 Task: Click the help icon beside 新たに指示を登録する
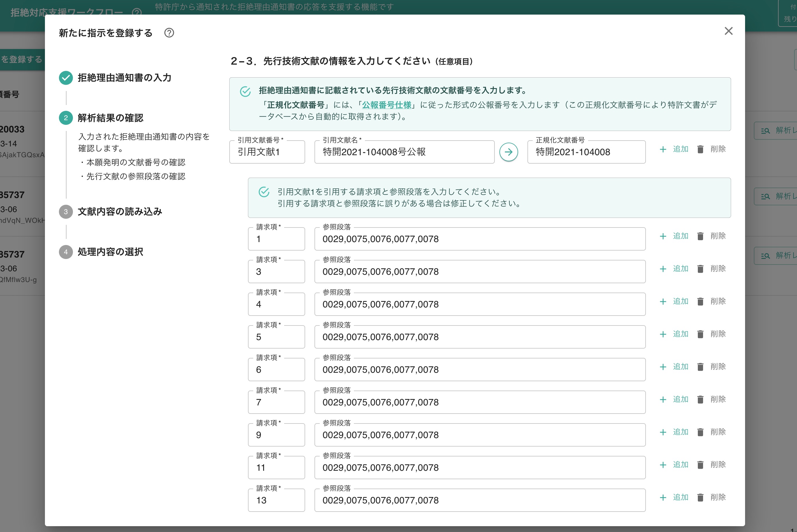169,33
